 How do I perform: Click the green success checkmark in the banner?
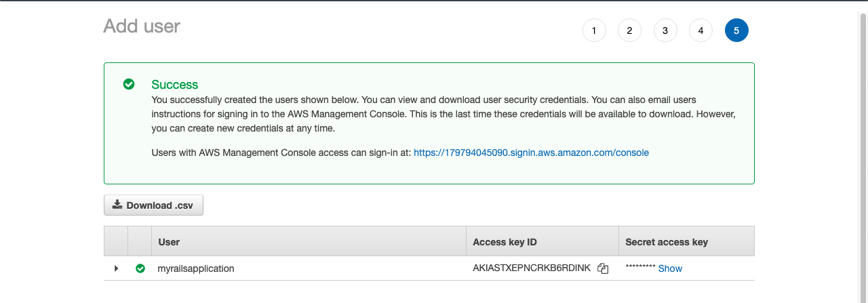click(x=129, y=85)
